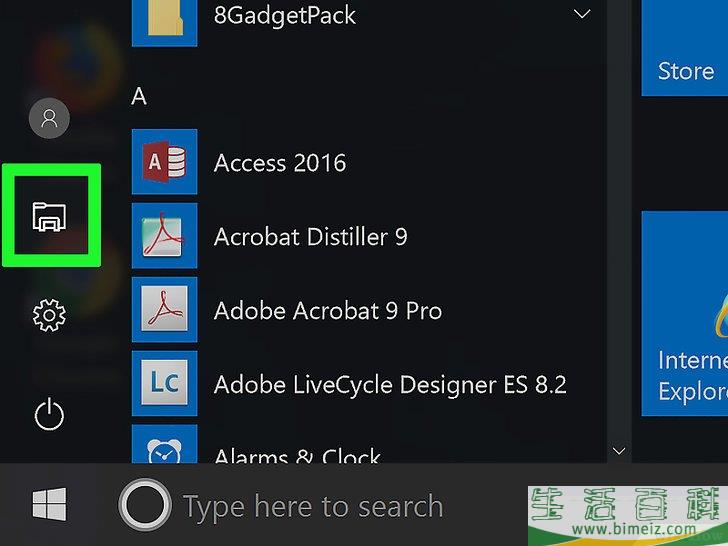The height and width of the screenshot is (546, 728).
Task: Launch Access 2016 by its name
Action: click(280, 163)
